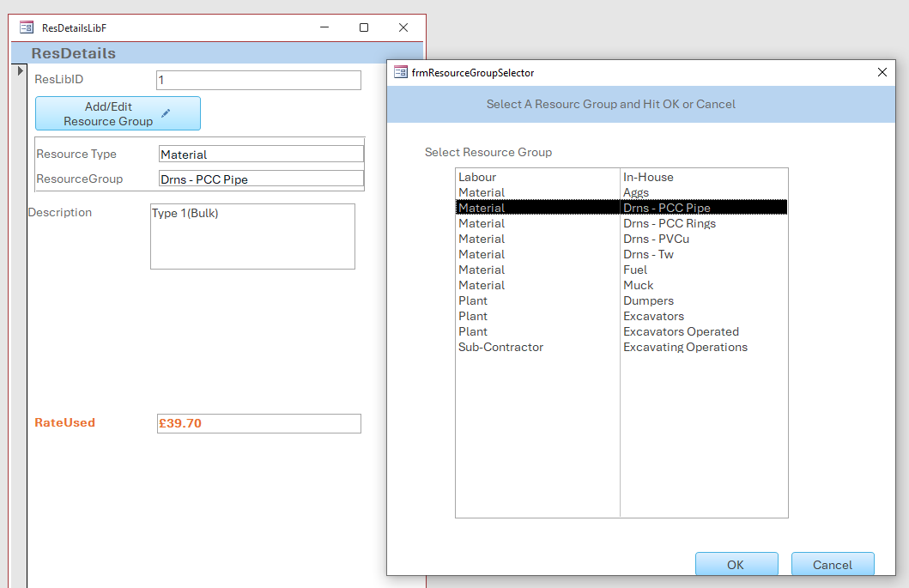The width and height of the screenshot is (909, 588).
Task: Click the pencil icon on Add/Edit button
Action: click(x=166, y=112)
